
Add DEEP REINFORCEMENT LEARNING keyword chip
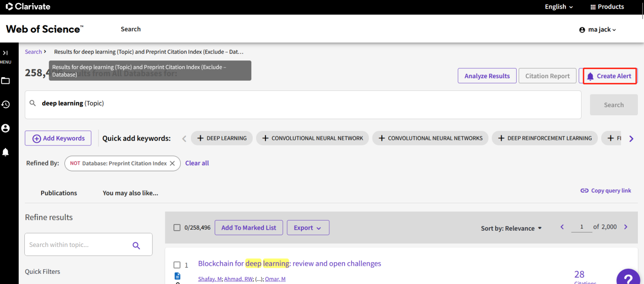[x=545, y=138]
